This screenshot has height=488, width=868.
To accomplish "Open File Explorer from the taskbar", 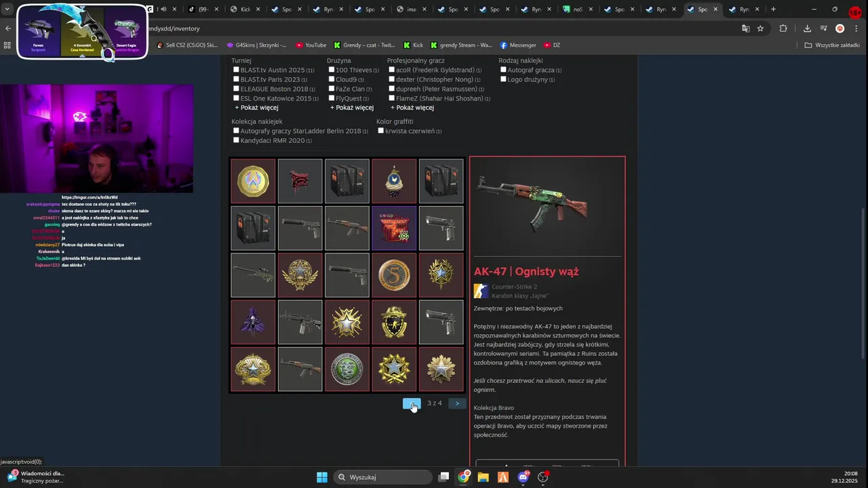I will [x=483, y=477].
